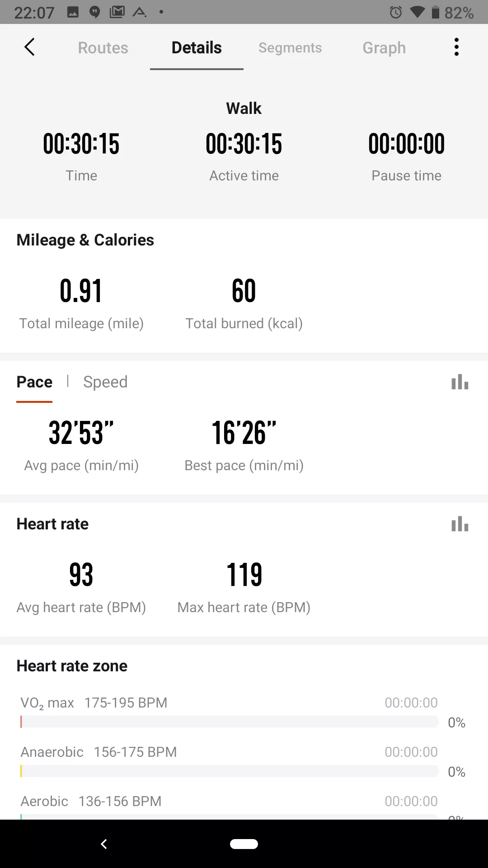
Task: Tap the 93 average heart rate value
Action: pos(81,575)
